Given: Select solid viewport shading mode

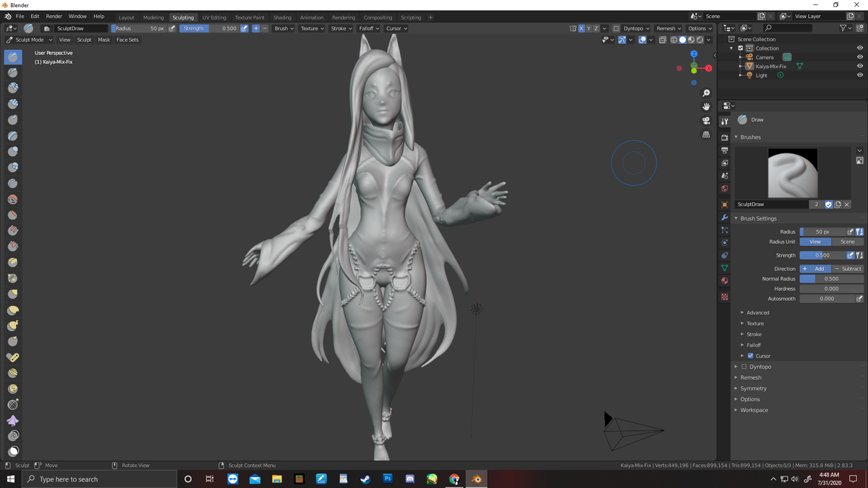Looking at the screenshot, I should [682, 40].
